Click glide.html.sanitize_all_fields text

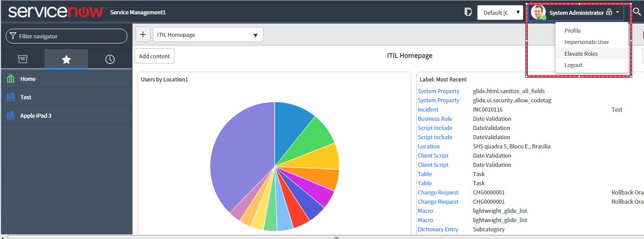[x=509, y=91]
